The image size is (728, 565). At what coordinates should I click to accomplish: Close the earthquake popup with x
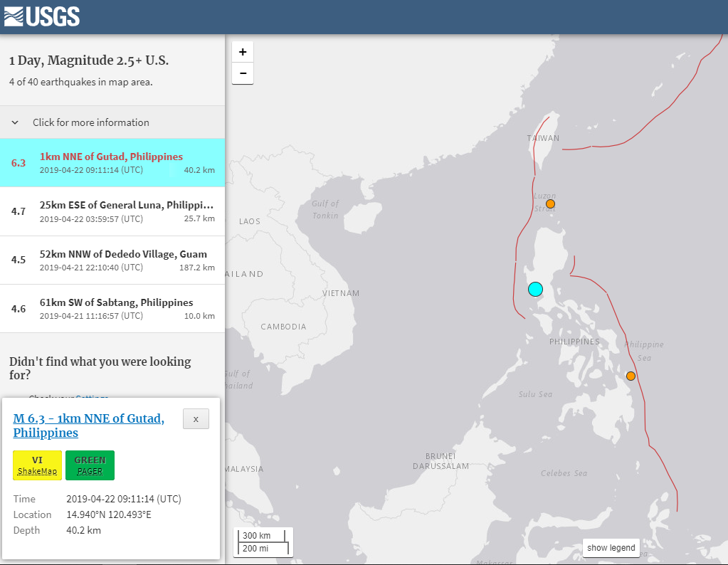[196, 418]
